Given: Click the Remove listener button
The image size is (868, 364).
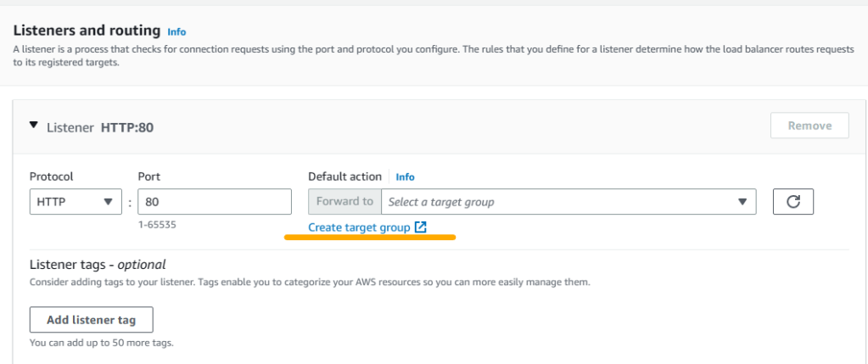Looking at the screenshot, I should [x=809, y=126].
